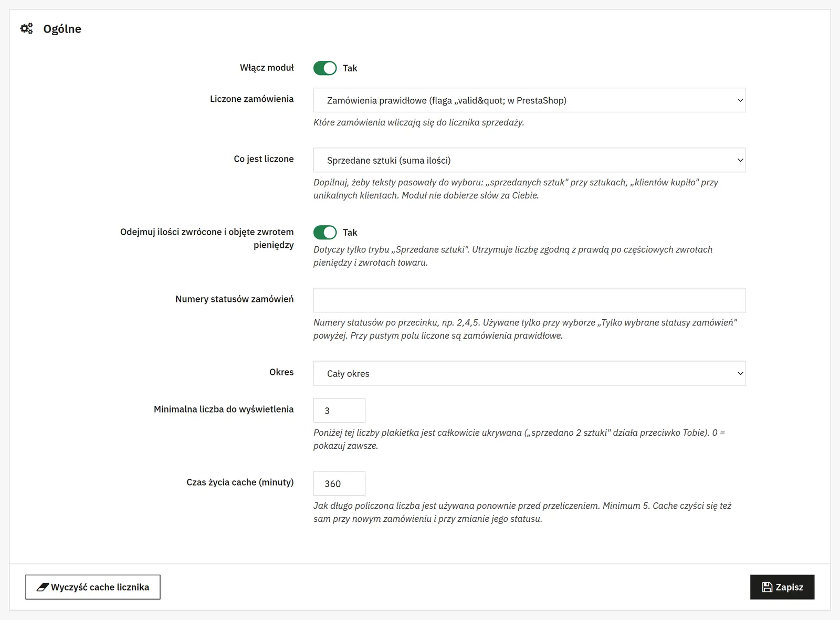
Task: Click the Czas życia cache minutes field
Action: (x=339, y=484)
